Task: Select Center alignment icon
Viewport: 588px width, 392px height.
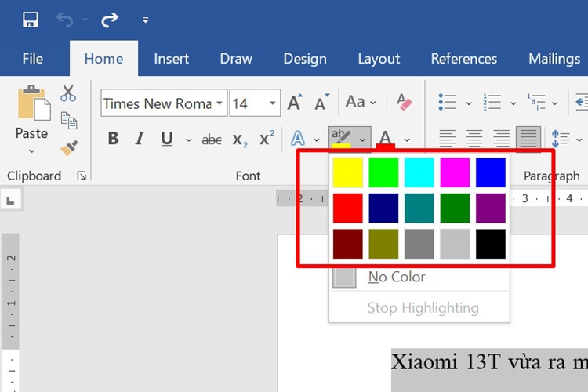Action: tap(474, 139)
